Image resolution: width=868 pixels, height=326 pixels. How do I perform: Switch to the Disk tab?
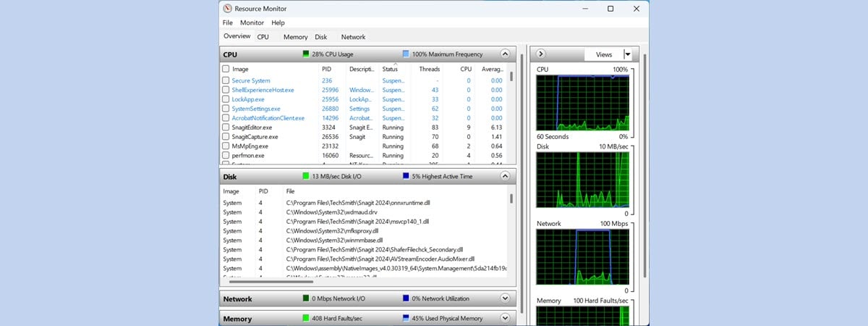click(321, 37)
